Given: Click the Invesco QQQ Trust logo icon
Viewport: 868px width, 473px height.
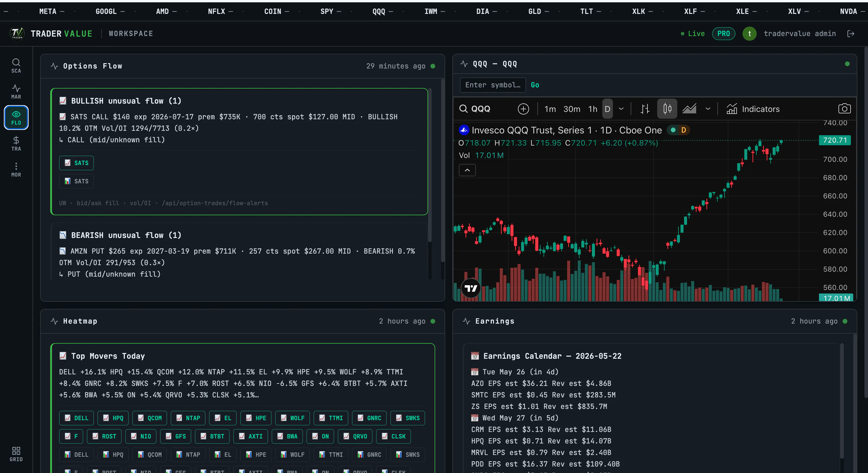Looking at the screenshot, I should point(464,130).
